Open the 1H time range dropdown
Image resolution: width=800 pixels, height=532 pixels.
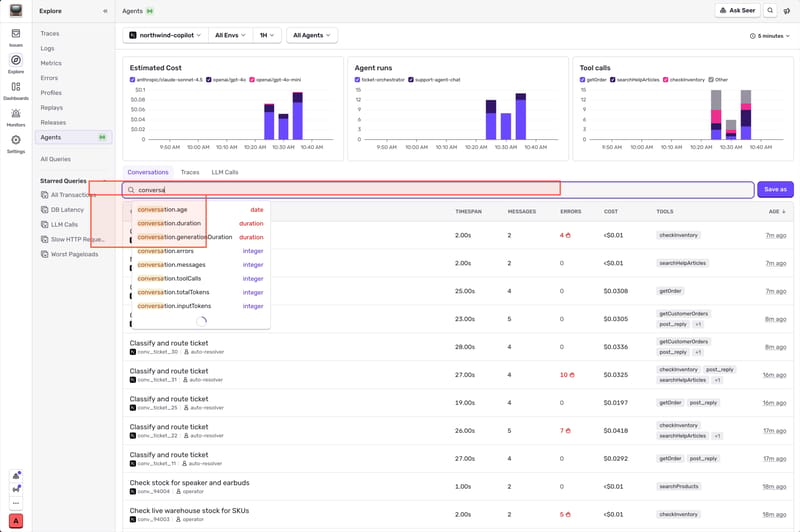267,35
